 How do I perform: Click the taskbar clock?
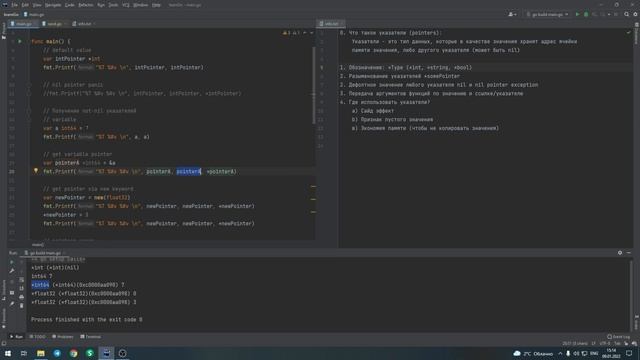611,353
